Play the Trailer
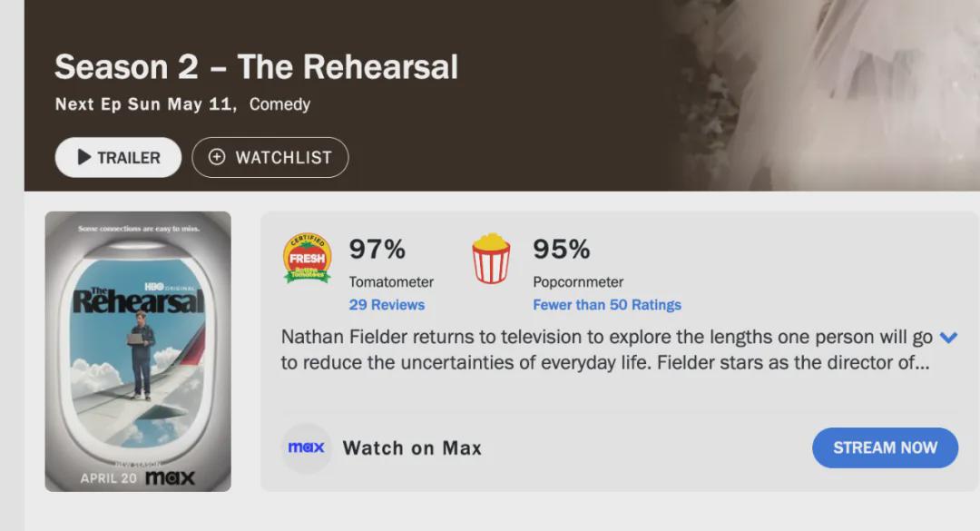 coord(118,157)
